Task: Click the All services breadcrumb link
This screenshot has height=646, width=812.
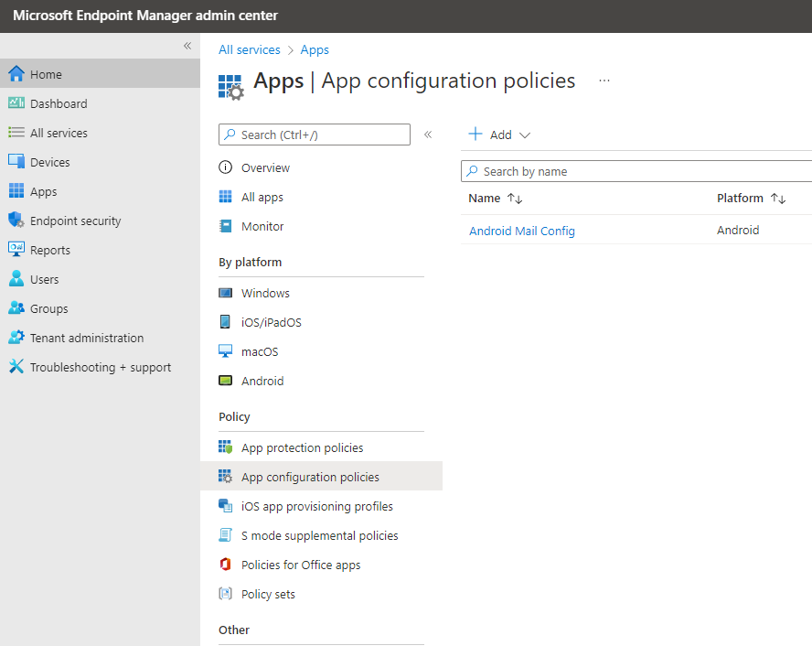Action: pos(249,49)
